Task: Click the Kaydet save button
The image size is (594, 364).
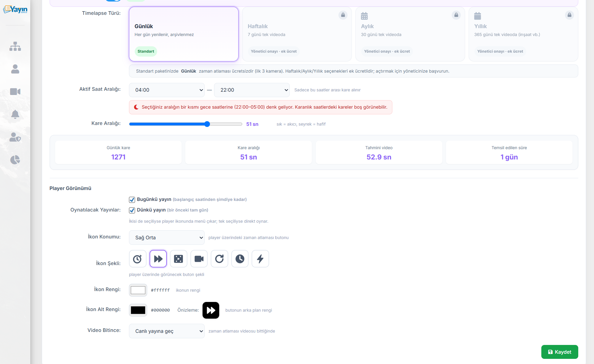Action: [560, 352]
